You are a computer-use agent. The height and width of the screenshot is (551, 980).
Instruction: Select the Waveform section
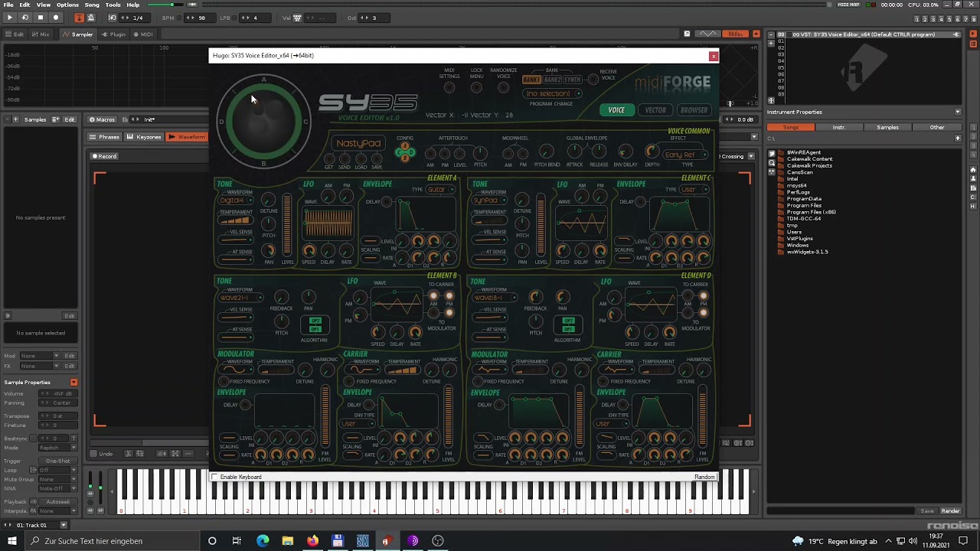coord(188,137)
